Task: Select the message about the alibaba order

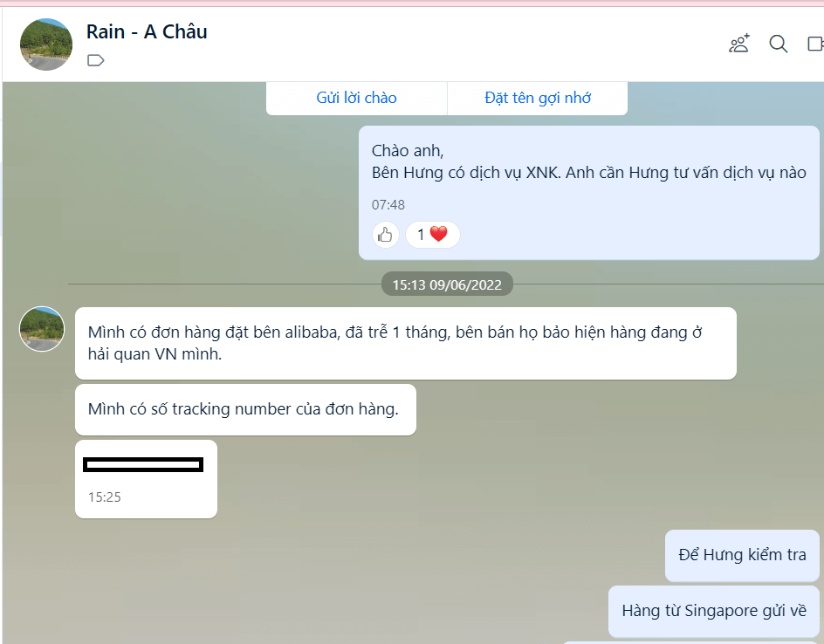Action: [x=406, y=343]
